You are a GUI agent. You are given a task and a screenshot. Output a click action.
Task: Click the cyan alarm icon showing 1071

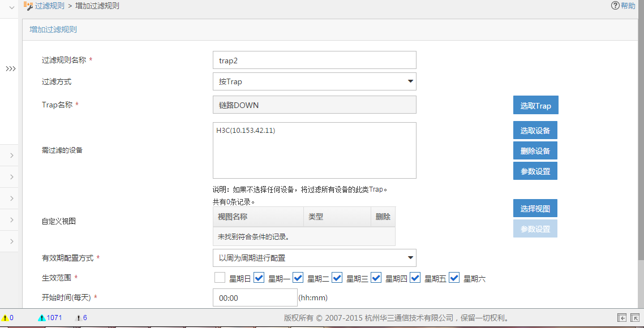tap(41, 318)
